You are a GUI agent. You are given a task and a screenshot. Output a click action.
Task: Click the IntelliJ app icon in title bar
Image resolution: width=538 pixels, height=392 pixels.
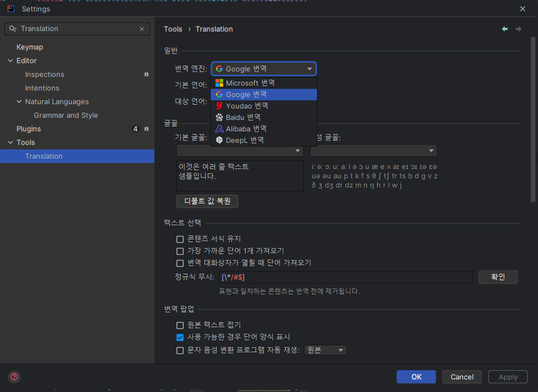(x=11, y=9)
